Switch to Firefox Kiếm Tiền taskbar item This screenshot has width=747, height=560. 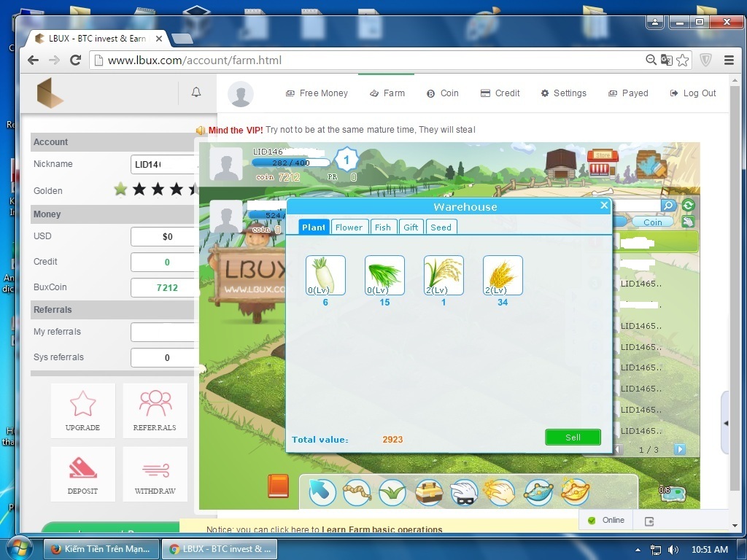(101, 548)
